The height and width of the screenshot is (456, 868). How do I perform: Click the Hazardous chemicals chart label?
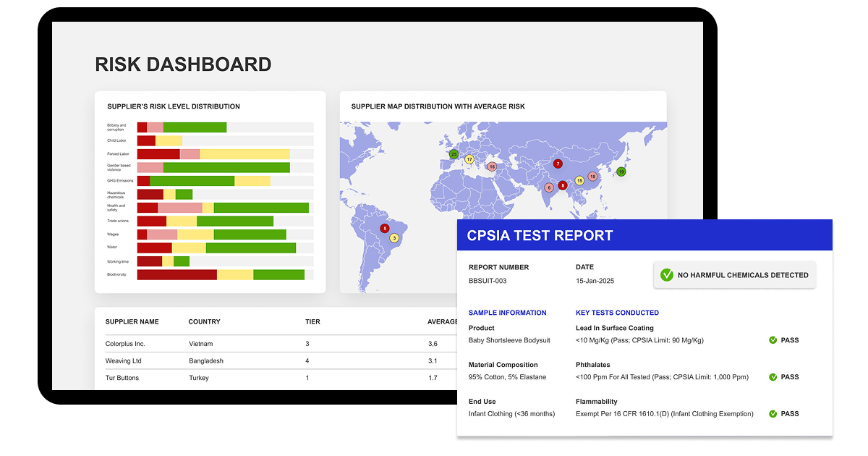point(116,195)
